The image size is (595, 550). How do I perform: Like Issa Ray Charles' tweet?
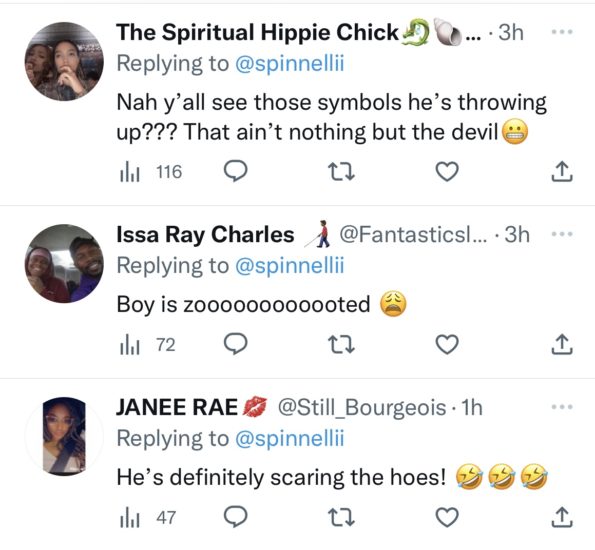pos(447,344)
